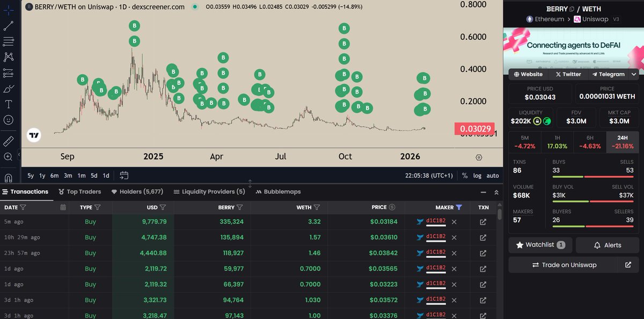Open TYPE column filter

[x=98, y=207]
